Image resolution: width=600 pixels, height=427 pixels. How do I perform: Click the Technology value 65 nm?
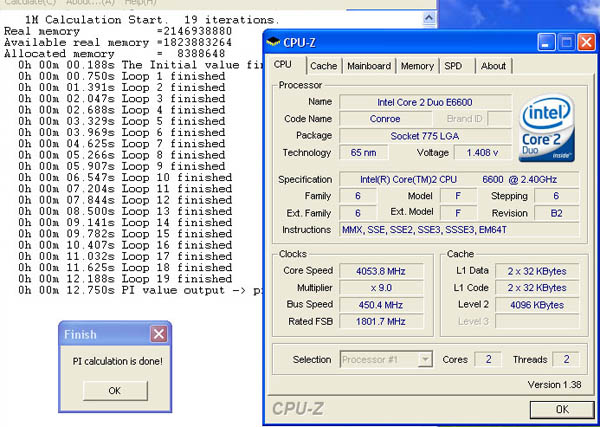tap(364, 153)
